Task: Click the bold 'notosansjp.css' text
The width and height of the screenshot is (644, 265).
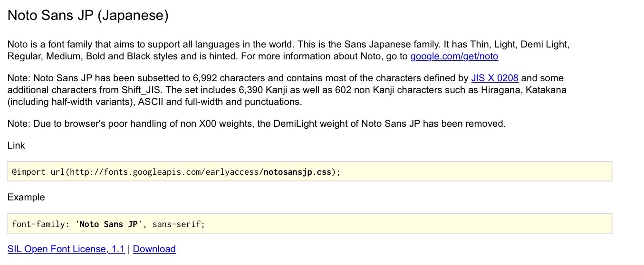Action: pos(298,172)
